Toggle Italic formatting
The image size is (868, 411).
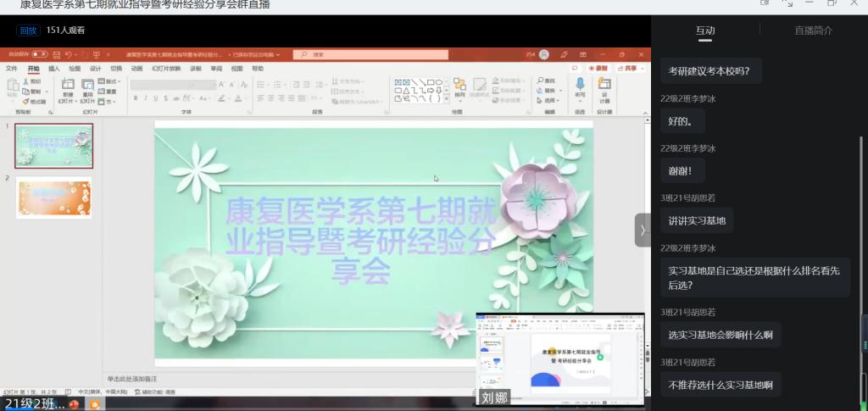tap(146, 98)
